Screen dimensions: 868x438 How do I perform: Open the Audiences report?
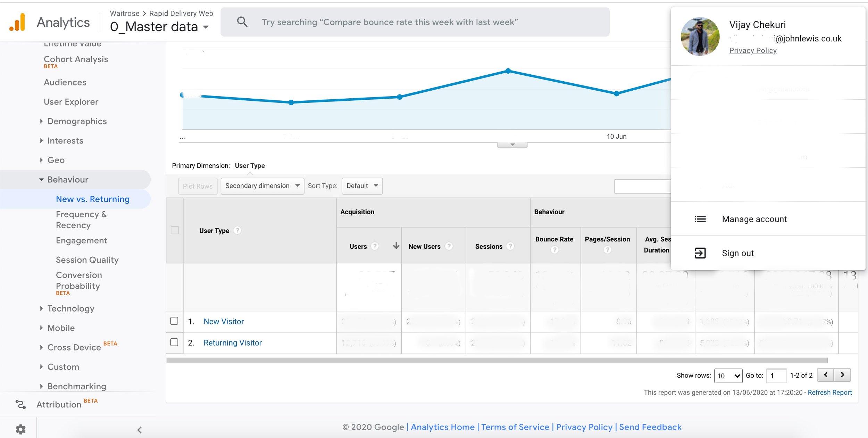65,82
